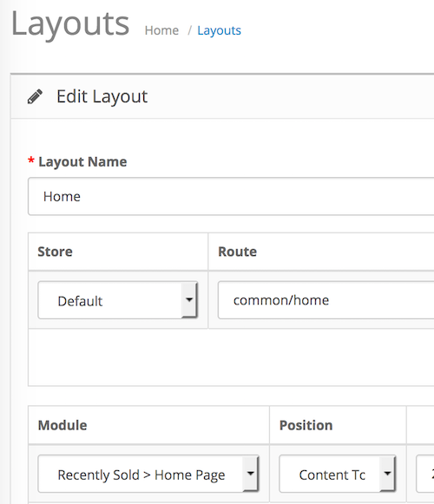The height and width of the screenshot is (504, 434).
Task: Select the Default store combo box
Action: click(117, 300)
